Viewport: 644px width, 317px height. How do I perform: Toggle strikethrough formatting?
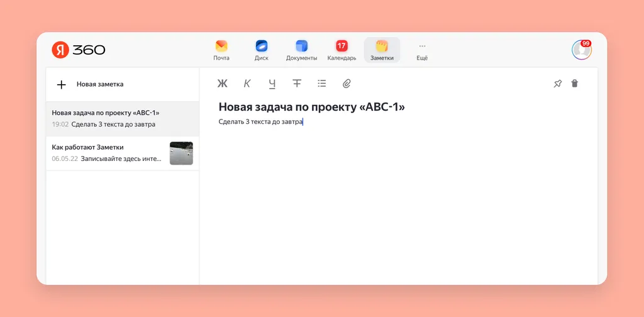(297, 84)
